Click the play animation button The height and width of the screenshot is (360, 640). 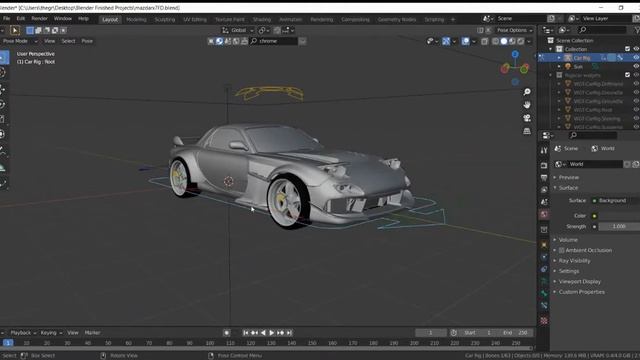[x=271, y=333]
